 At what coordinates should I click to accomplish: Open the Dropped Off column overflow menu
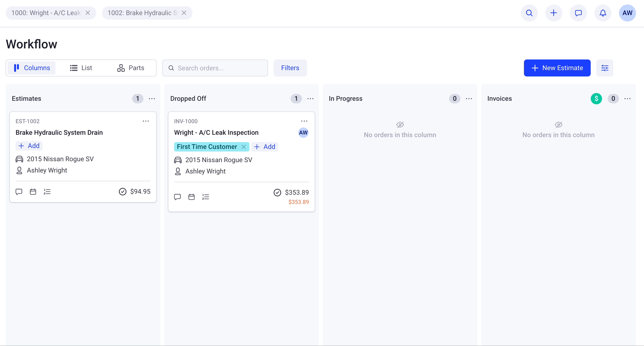click(x=310, y=99)
